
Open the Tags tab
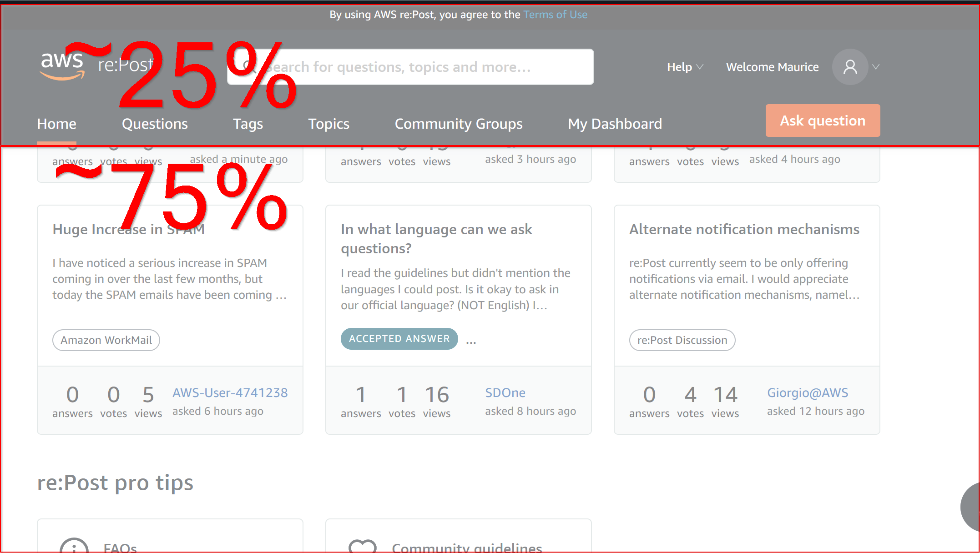pyautogui.click(x=248, y=124)
